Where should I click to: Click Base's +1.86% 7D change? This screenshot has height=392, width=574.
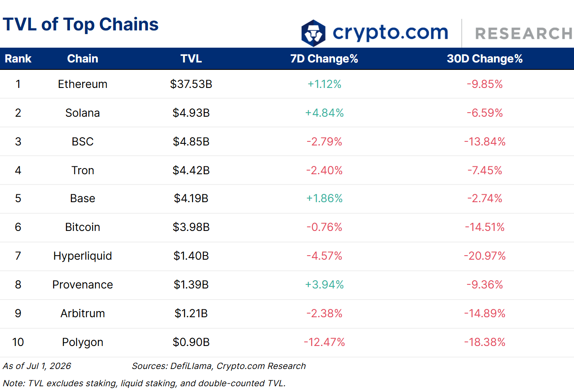(x=324, y=198)
